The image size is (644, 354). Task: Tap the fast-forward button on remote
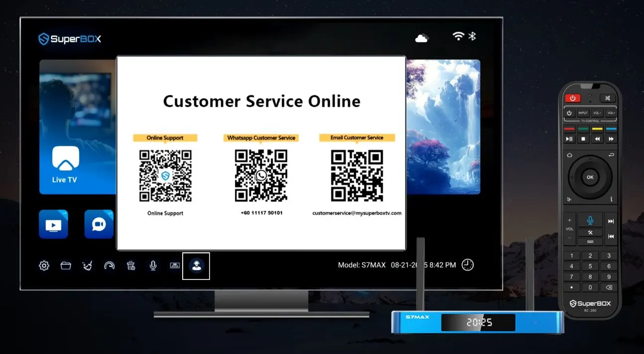[x=611, y=139]
